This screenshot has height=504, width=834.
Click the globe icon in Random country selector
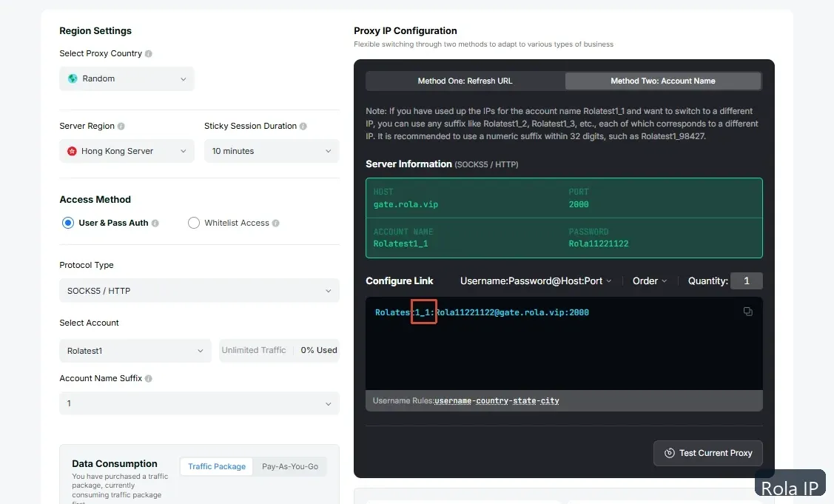(73, 78)
